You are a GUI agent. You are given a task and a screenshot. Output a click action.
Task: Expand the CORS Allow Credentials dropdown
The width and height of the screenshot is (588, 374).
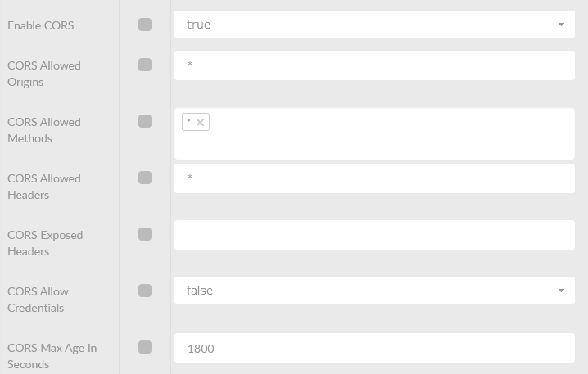tap(373, 291)
